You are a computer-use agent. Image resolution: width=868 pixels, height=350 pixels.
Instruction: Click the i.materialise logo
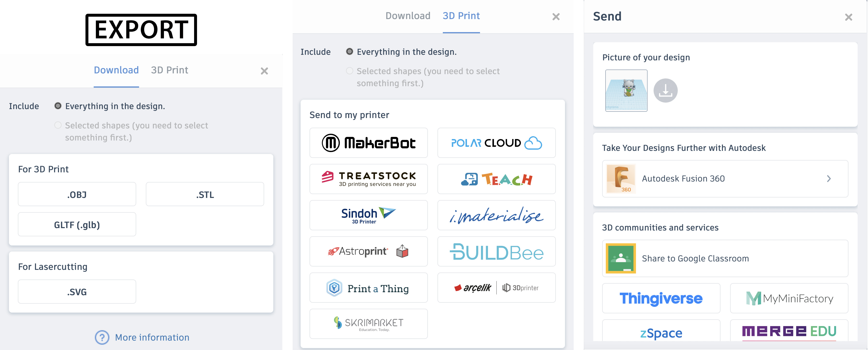tap(496, 215)
